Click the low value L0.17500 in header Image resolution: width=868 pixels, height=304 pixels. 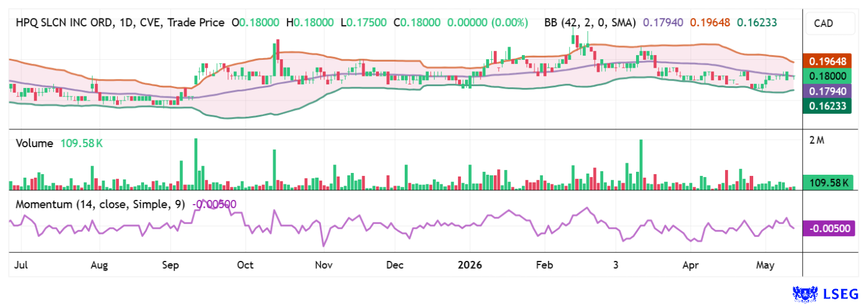click(x=365, y=23)
